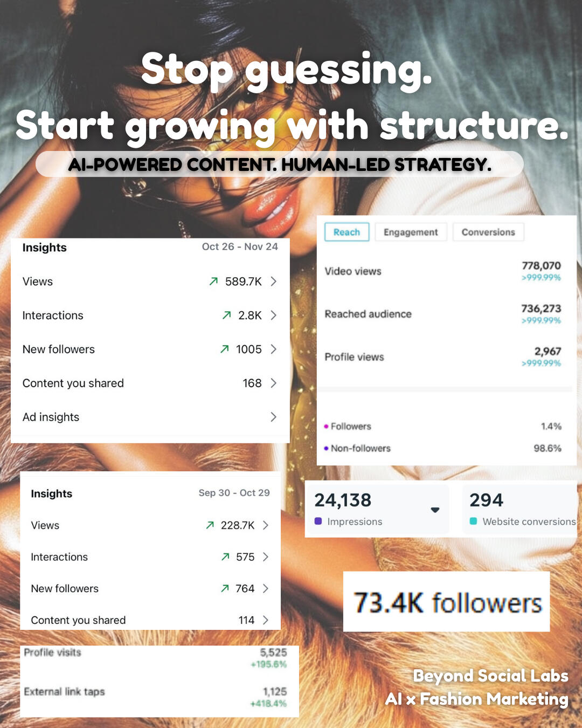Viewport: 582px width, 728px height.
Task: Click the purple Impressions legend square
Action: click(318, 521)
